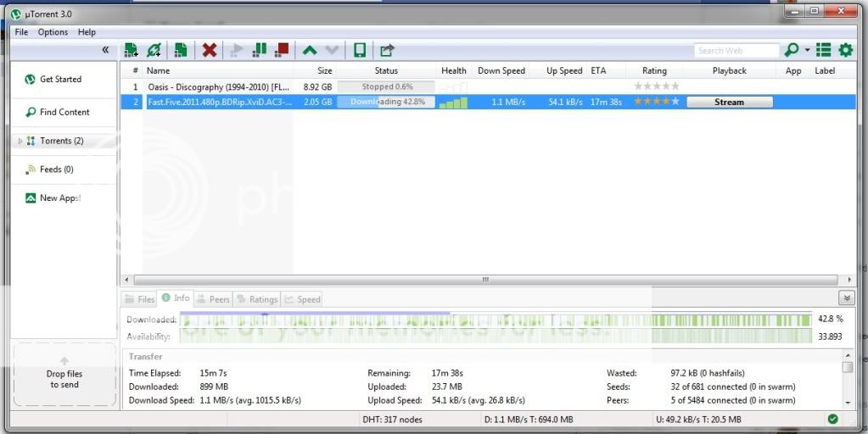Click the Share toolbar icon
Image resolution: width=868 pixels, height=434 pixels.
(x=387, y=51)
